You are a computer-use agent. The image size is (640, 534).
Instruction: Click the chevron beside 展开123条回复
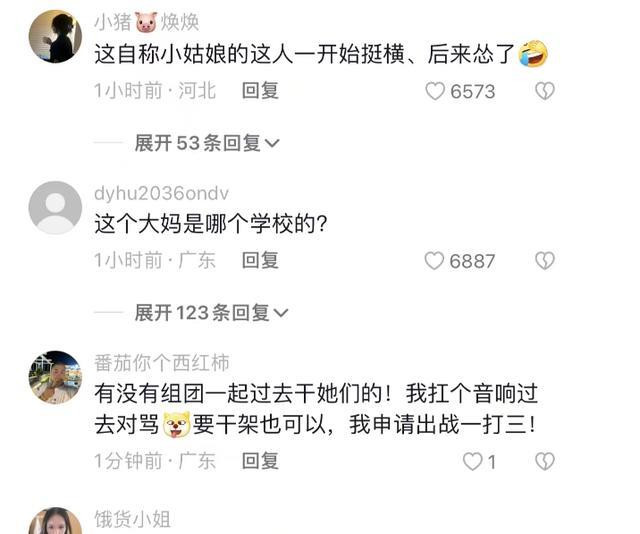tap(281, 314)
